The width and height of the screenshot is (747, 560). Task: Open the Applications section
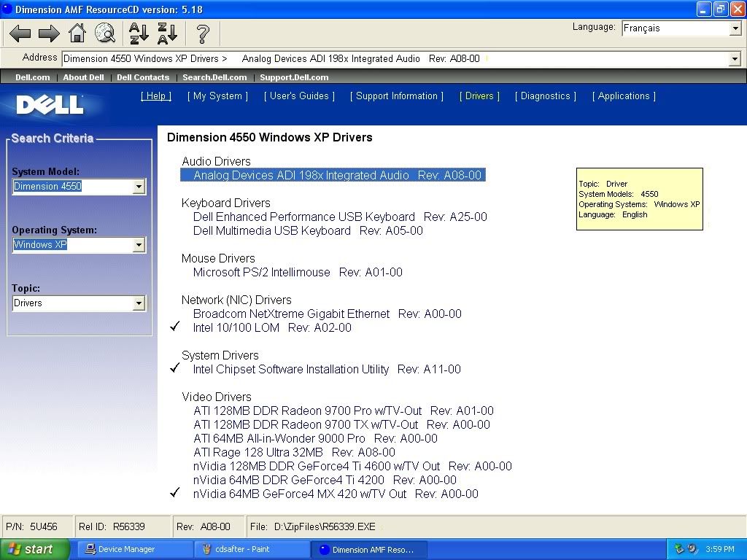[624, 96]
